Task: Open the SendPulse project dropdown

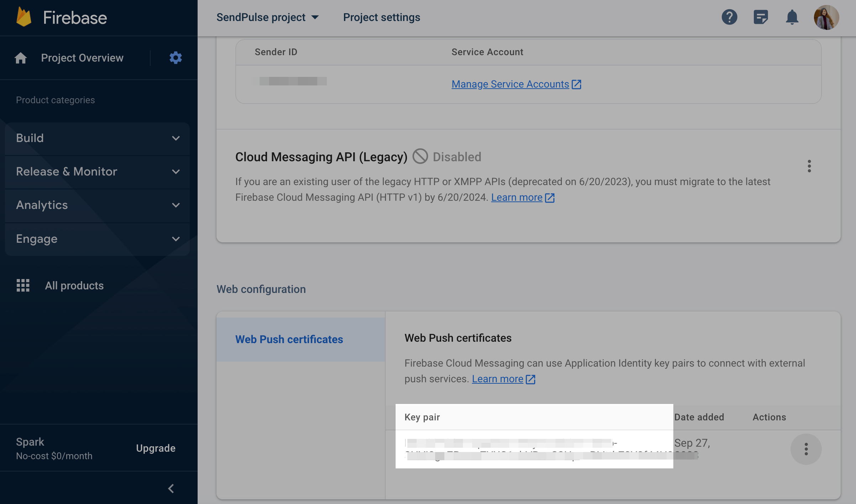Action: pyautogui.click(x=267, y=17)
